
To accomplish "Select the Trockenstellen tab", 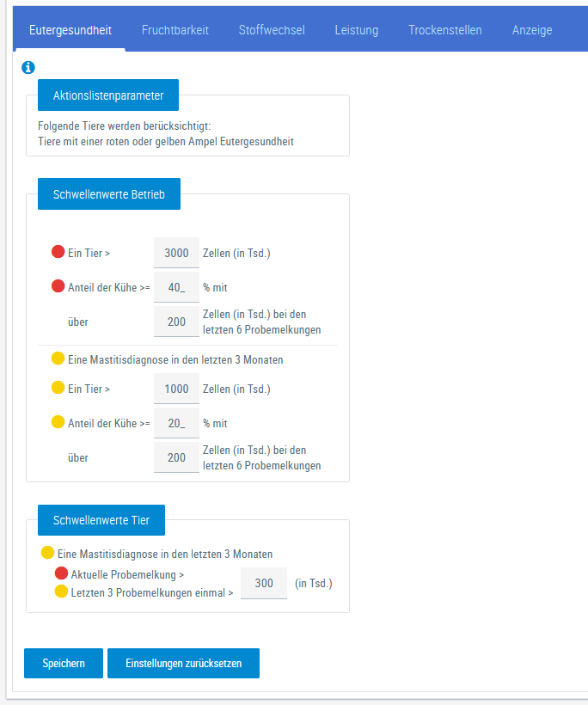I will (445, 30).
